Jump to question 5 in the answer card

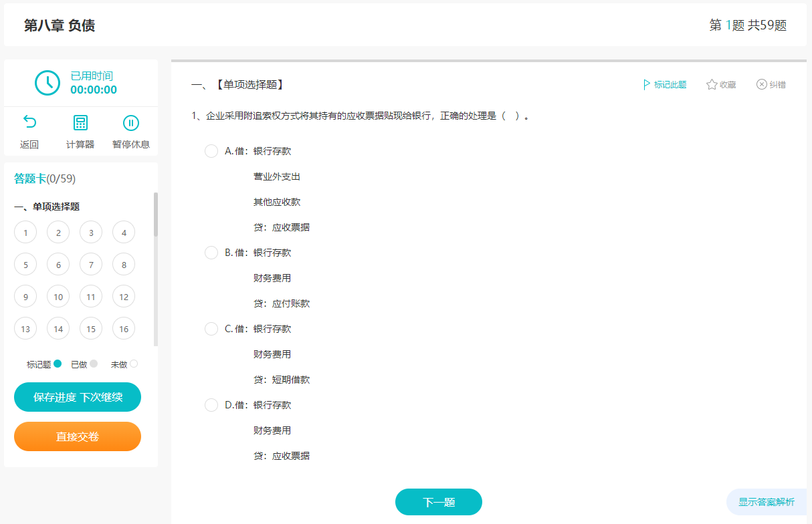click(x=25, y=264)
